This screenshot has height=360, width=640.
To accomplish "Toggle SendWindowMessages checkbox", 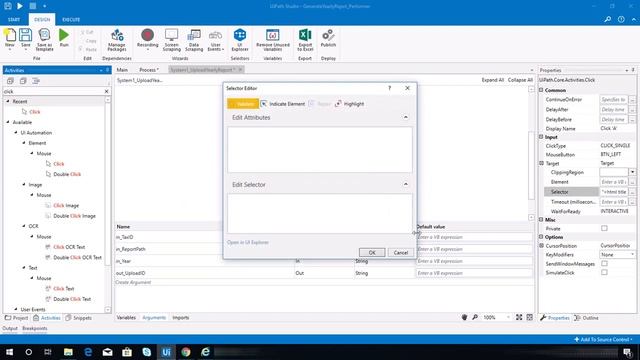I will (x=604, y=264).
